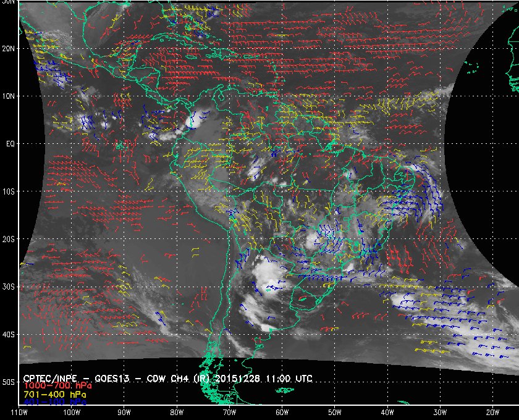This screenshot has height=420, width=519.
Task: Select the EQ equator label
Action: coord(11,144)
